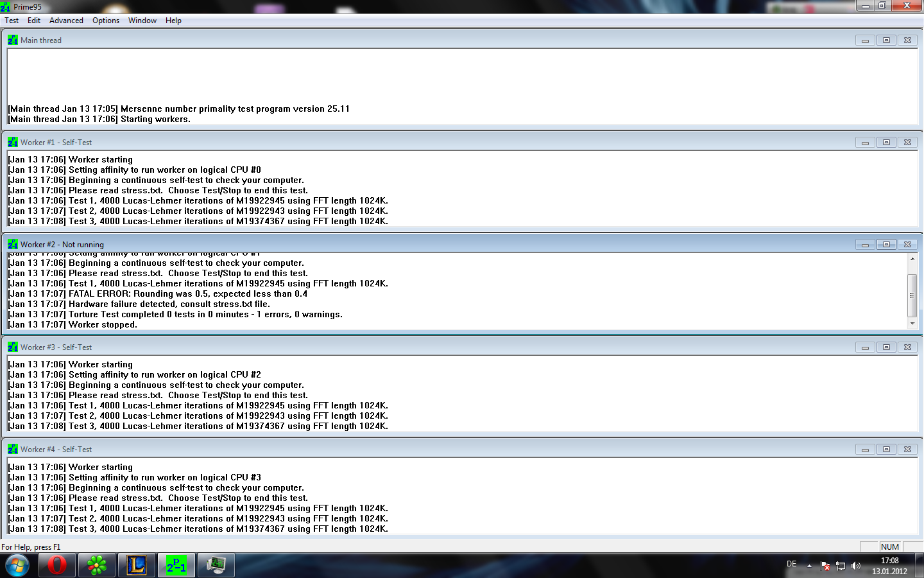Viewport: 924px width, 578px height.
Task: Click the Worker #2 scrollbar thumb
Action: tap(912, 295)
